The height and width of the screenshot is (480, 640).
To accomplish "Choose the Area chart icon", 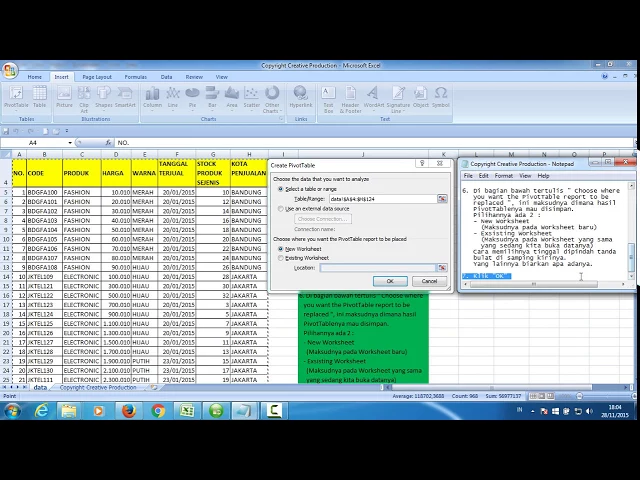I will (x=232, y=98).
